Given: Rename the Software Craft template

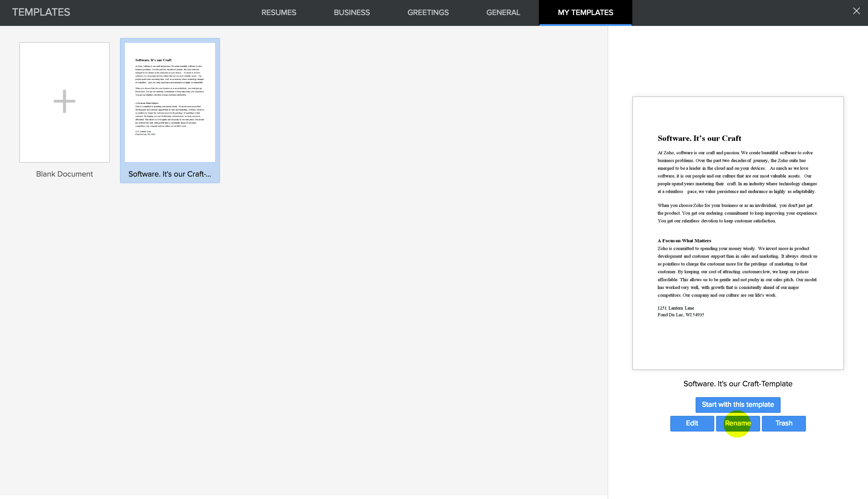Looking at the screenshot, I should coord(738,423).
